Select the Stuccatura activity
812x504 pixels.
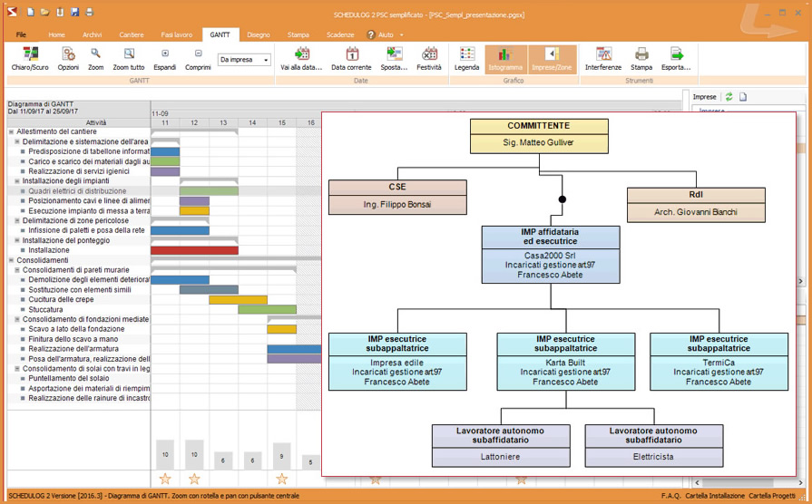[45, 309]
